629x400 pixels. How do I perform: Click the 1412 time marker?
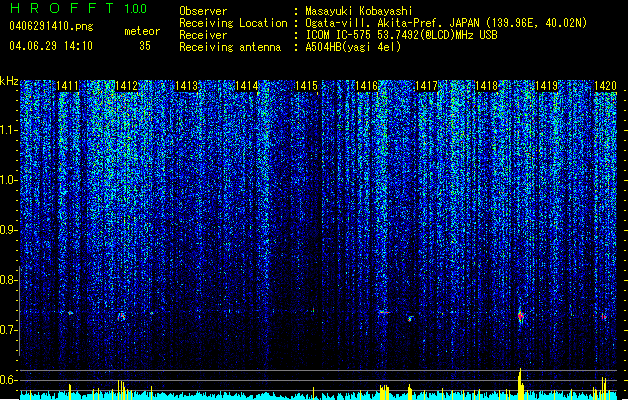point(126,86)
